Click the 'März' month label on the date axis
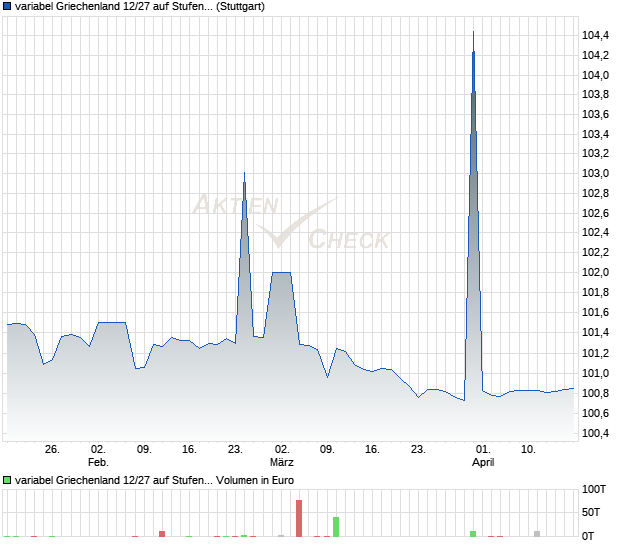 (x=282, y=462)
